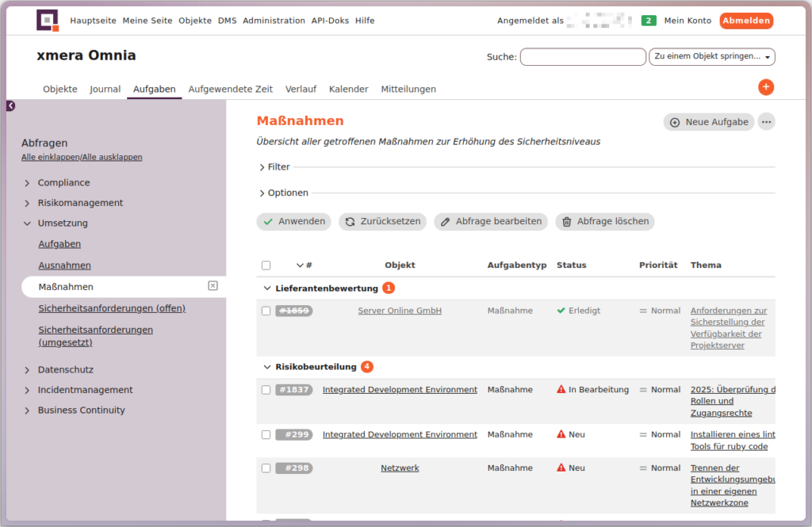Click Abfrage löschen trash button
This screenshot has height=527, width=812.
point(604,222)
